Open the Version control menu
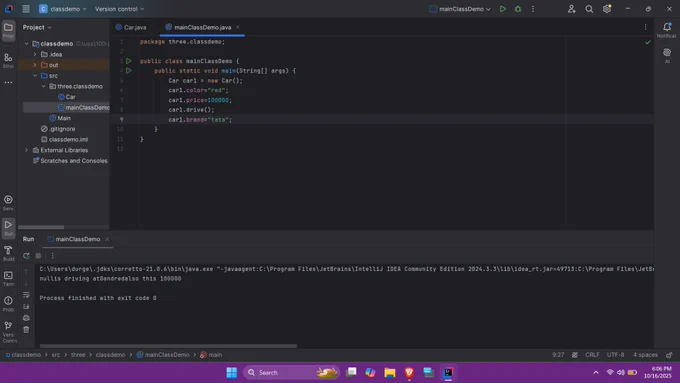680x383 pixels. point(119,9)
